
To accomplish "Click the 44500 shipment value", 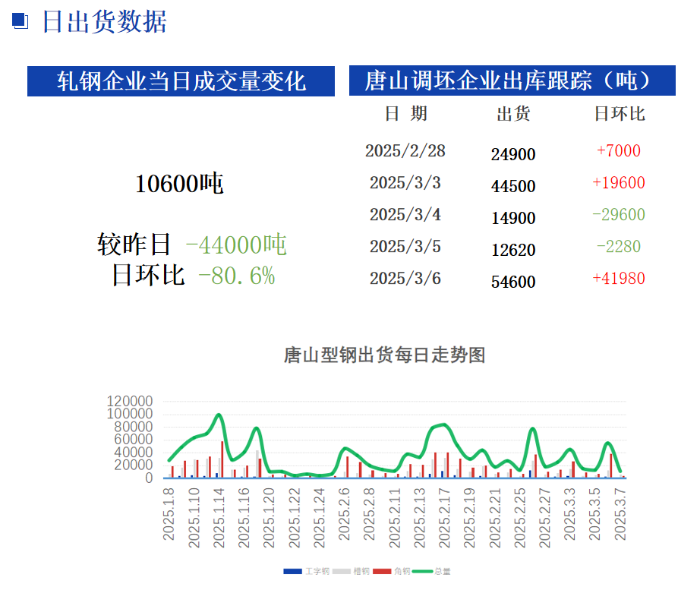I will [513, 186].
